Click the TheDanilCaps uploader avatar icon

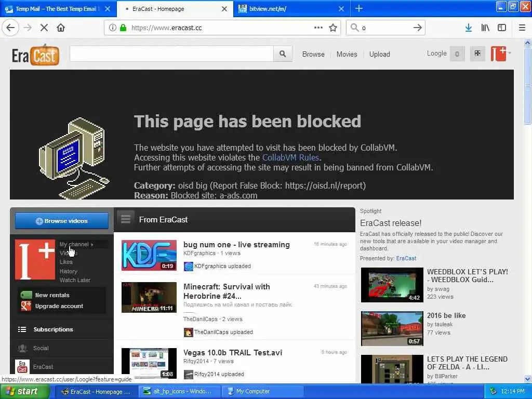click(188, 332)
